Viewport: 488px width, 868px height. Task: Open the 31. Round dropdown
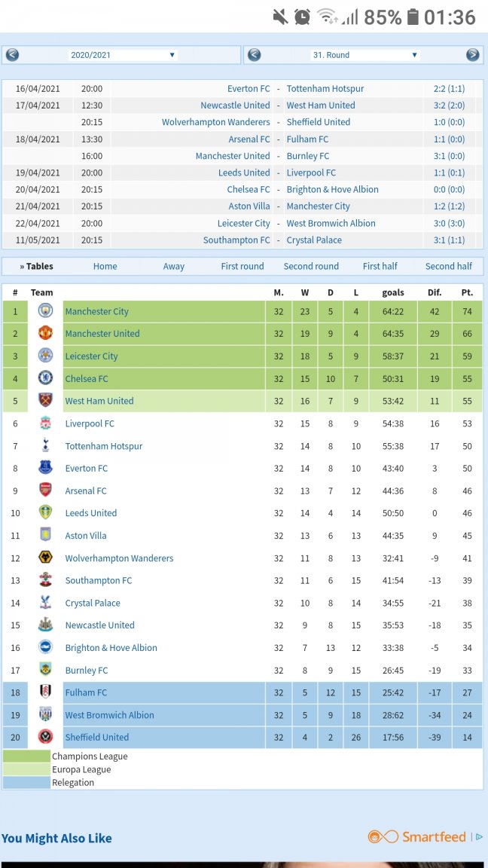(364, 55)
